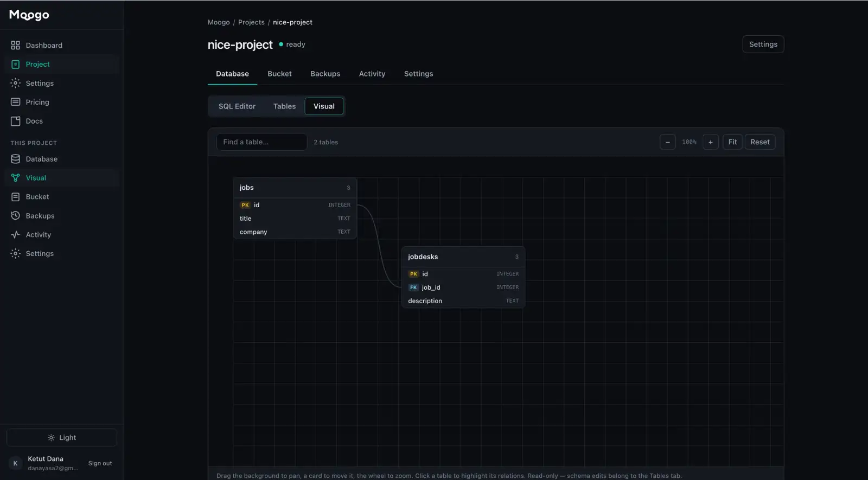This screenshot has height=480, width=868.
Task: Open the Bucket tab
Action: click(x=279, y=74)
